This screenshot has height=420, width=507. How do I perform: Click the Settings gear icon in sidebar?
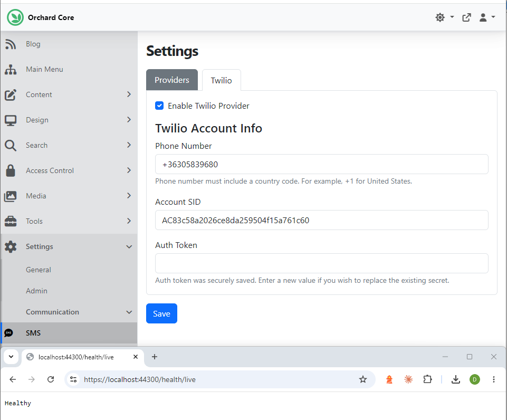click(11, 247)
